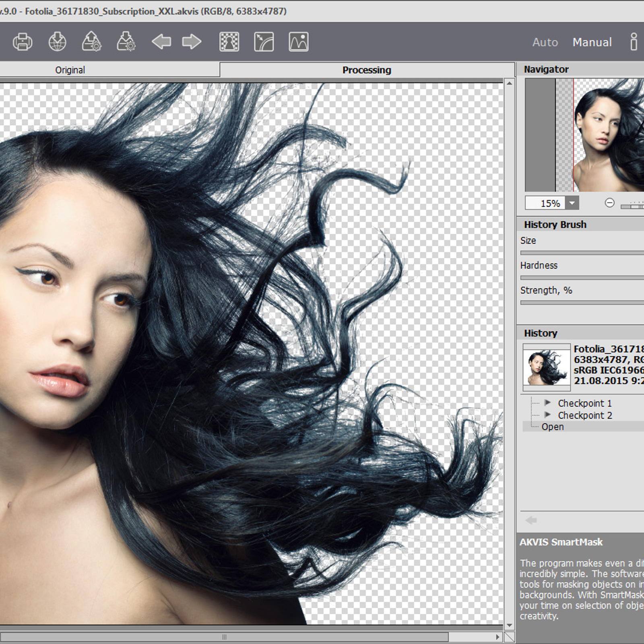This screenshot has height=644, width=644.
Task: Click the load presets icon
Action: coord(92,41)
